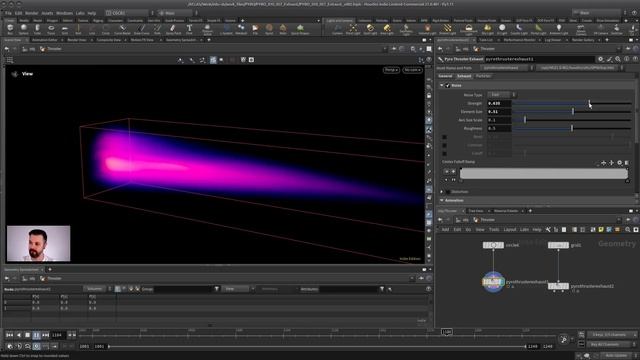The width and height of the screenshot is (640, 360).
Task: Open the Auto Update dropdown in status bar
Action: (618, 356)
